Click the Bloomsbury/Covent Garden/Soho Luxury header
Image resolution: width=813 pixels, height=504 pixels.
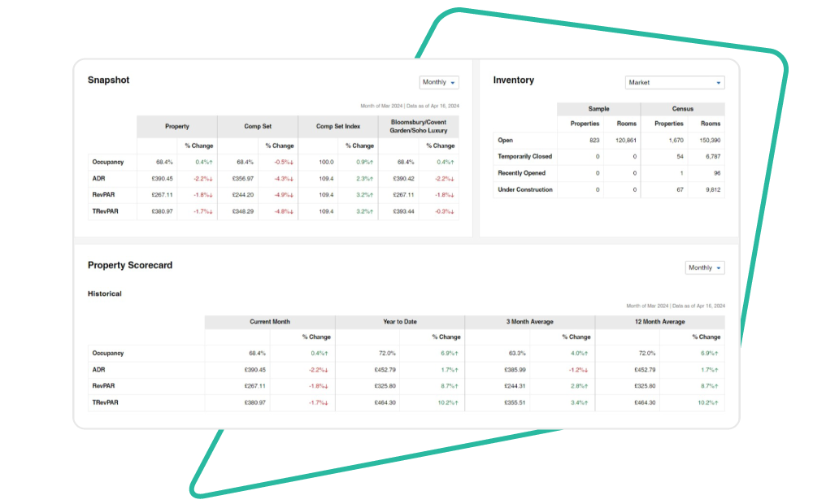tap(418, 127)
